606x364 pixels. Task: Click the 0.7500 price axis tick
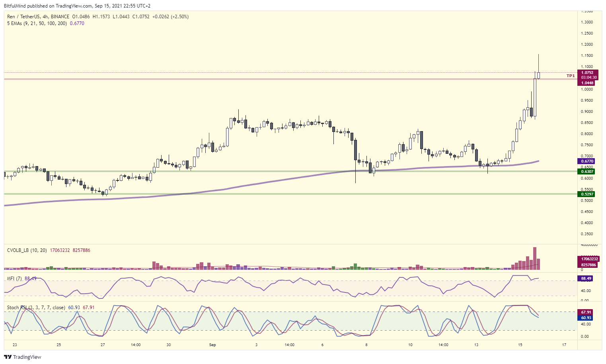pos(587,145)
